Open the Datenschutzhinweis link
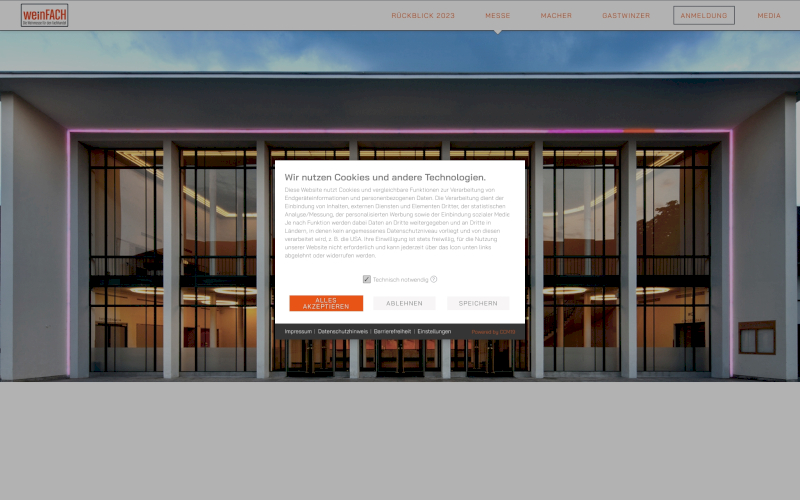The image size is (800, 500). pos(342,331)
